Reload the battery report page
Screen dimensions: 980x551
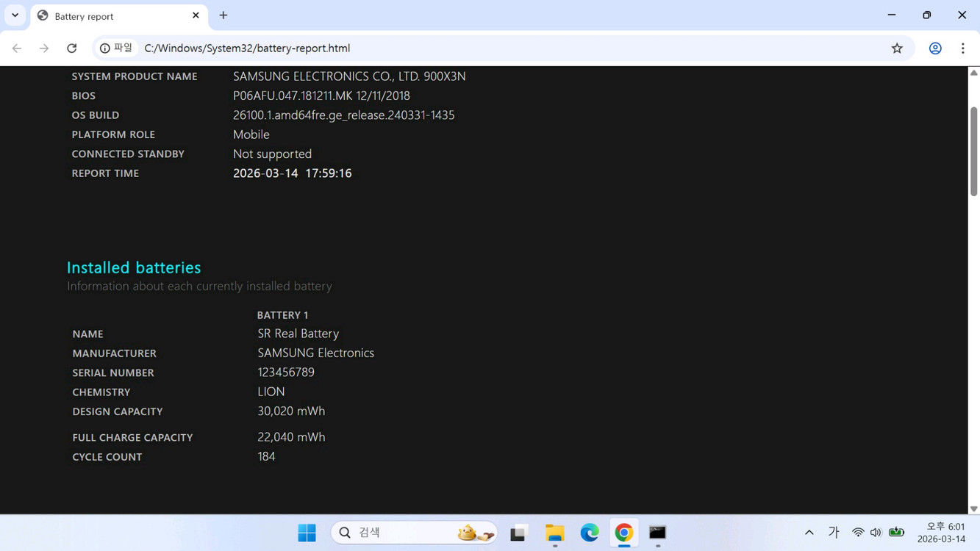pyautogui.click(x=71, y=48)
